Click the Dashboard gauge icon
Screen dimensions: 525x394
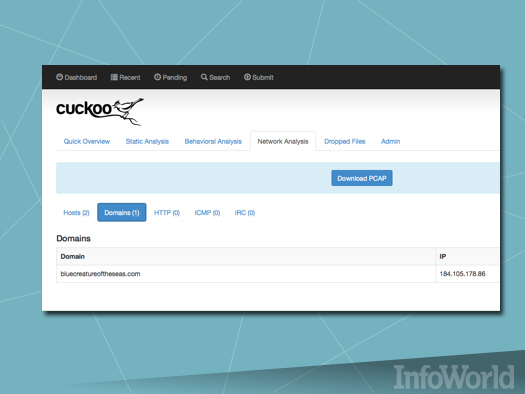tap(60, 77)
